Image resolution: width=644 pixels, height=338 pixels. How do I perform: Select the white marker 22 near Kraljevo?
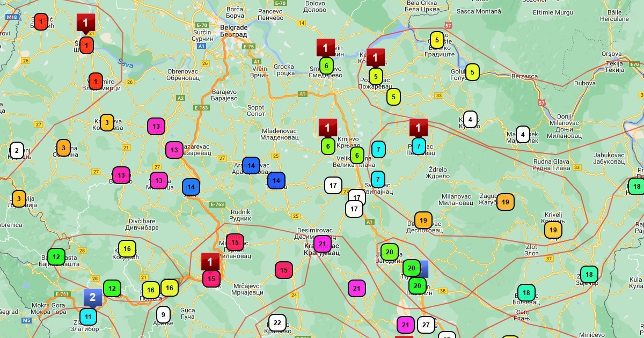(x=277, y=323)
